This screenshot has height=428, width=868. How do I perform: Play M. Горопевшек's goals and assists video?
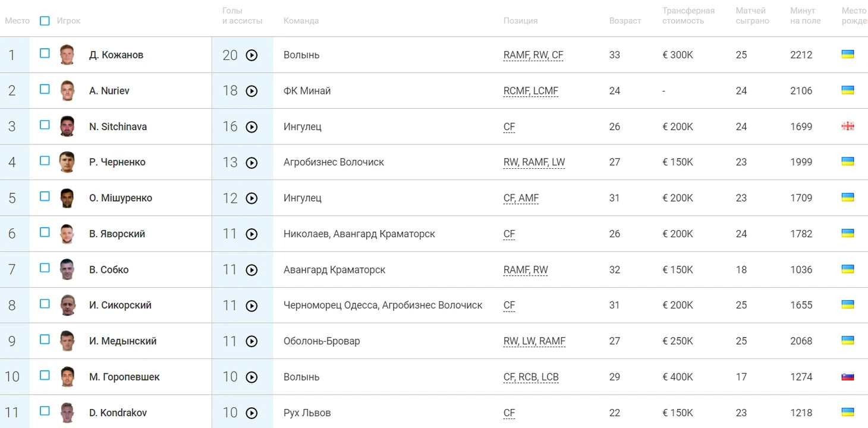251,377
